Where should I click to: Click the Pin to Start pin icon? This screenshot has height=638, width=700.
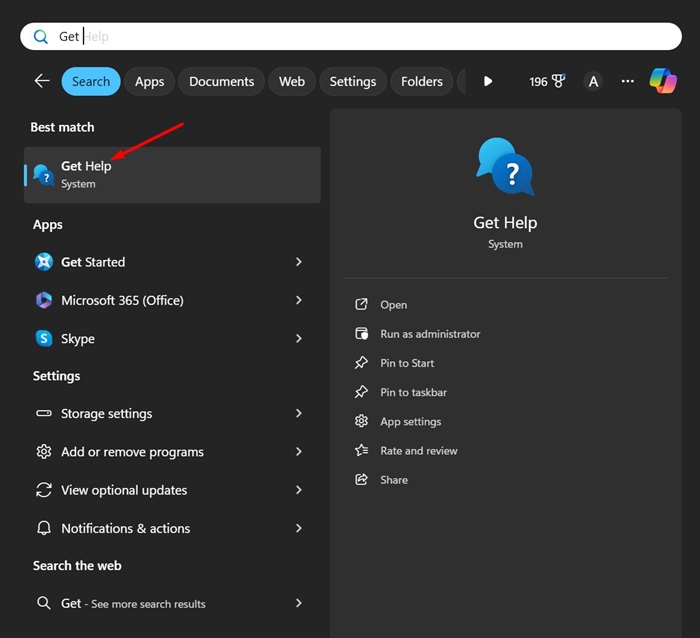[x=361, y=363]
